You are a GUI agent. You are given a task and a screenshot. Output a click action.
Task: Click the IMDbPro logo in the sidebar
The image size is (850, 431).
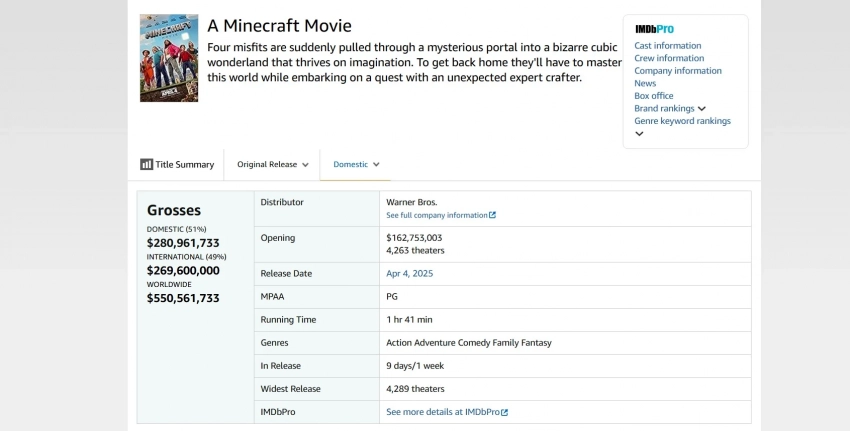pos(654,30)
